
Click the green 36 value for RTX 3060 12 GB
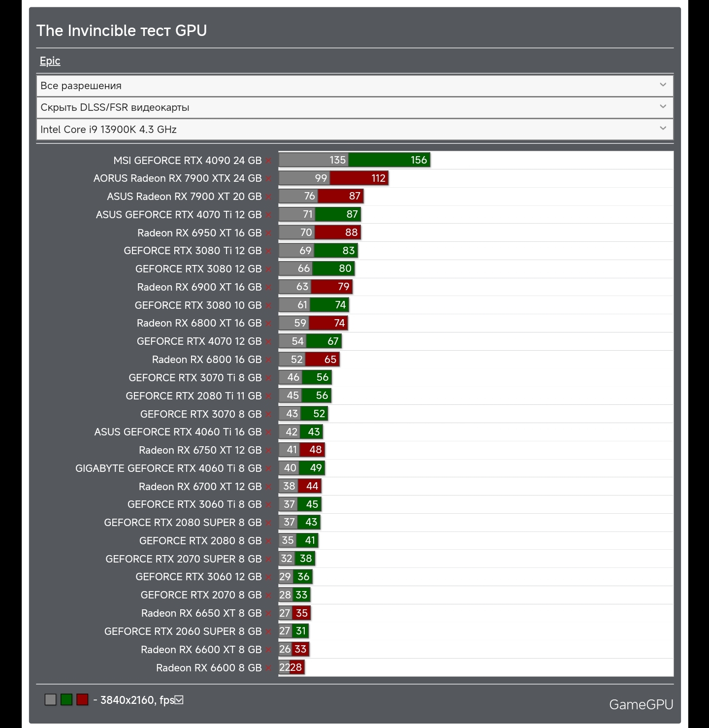(303, 577)
